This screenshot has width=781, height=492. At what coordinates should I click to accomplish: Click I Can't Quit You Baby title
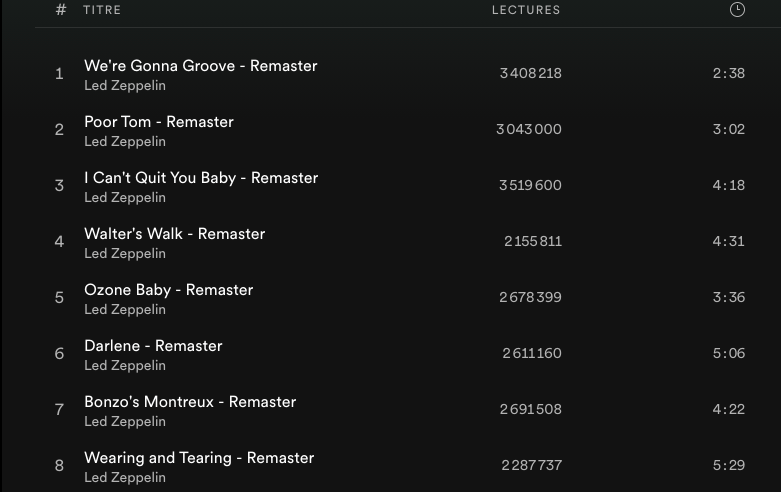pyautogui.click(x=200, y=178)
